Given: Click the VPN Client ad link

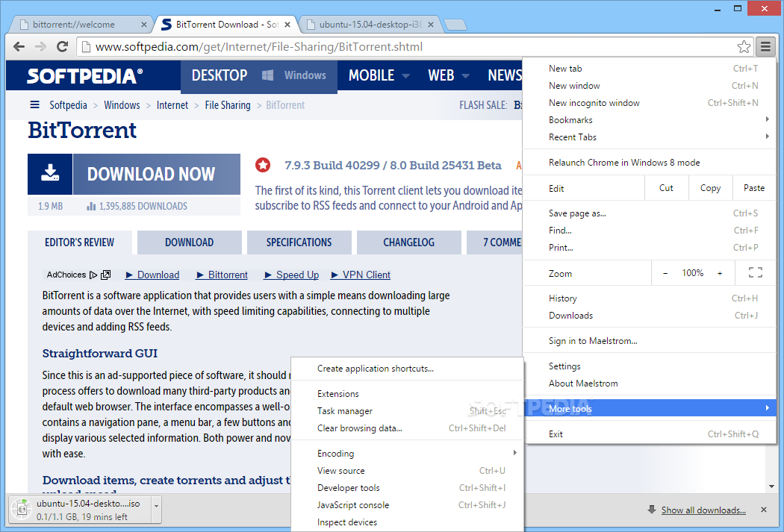Looking at the screenshot, I should point(361,275).
